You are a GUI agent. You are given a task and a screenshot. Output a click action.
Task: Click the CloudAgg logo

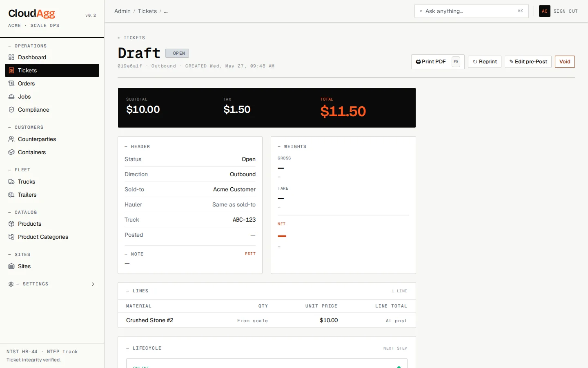(x=32, y=13)
